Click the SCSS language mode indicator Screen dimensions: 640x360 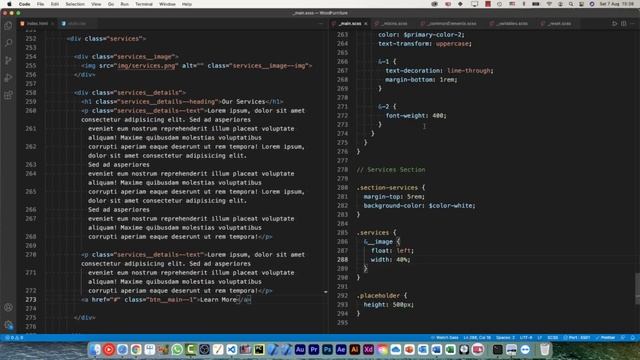552,338
